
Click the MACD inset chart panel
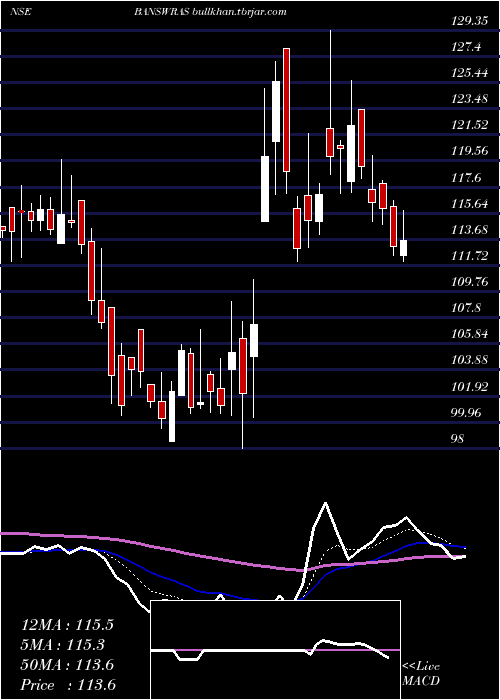(275, 650)
